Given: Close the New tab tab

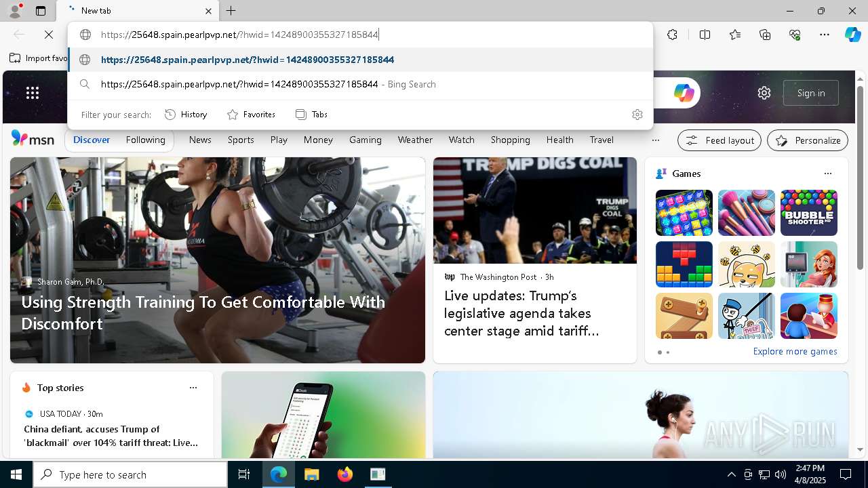Looking at the screenshot, I should pos(209,11).
